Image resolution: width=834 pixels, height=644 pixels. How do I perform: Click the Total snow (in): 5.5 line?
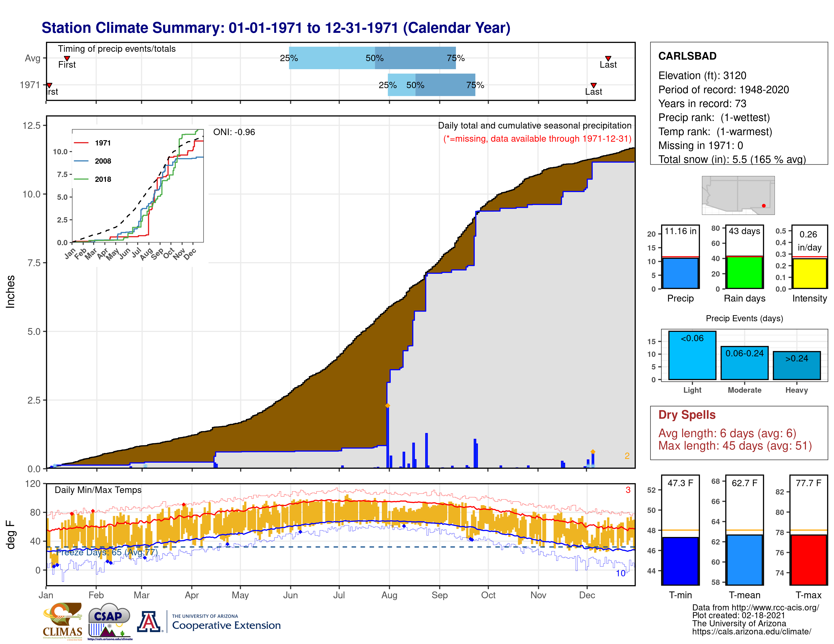click(732, 159)
